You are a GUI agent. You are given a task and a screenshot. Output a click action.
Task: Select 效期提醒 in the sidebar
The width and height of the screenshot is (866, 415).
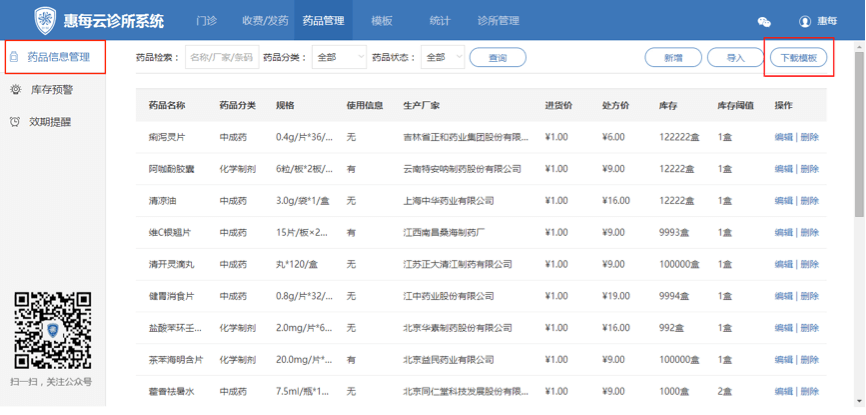click(x=50, y=122)
